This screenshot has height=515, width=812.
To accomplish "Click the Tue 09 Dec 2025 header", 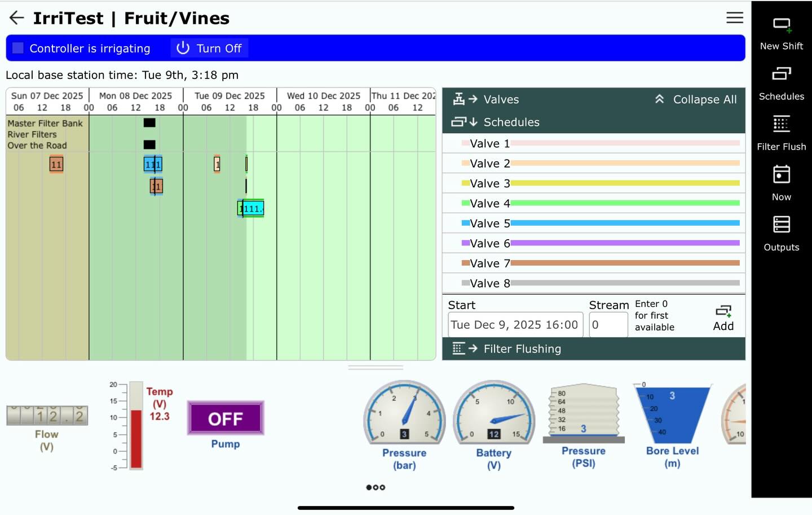I will tap(230, 96).
